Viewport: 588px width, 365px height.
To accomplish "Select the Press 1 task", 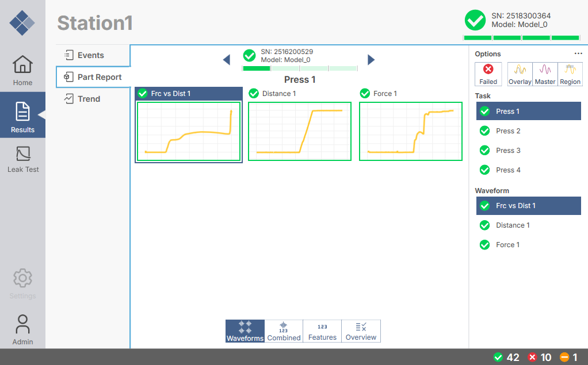I will tap(528, 112).
